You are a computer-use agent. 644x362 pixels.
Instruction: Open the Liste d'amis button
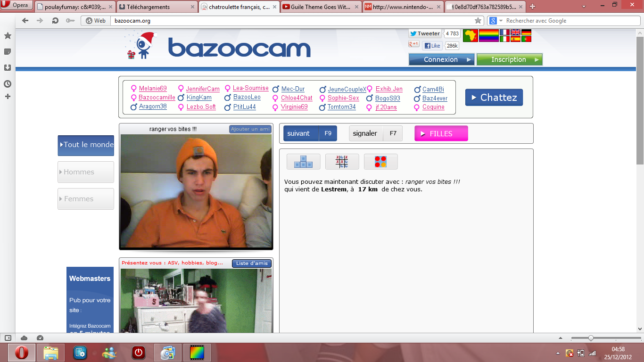point(252,263)
